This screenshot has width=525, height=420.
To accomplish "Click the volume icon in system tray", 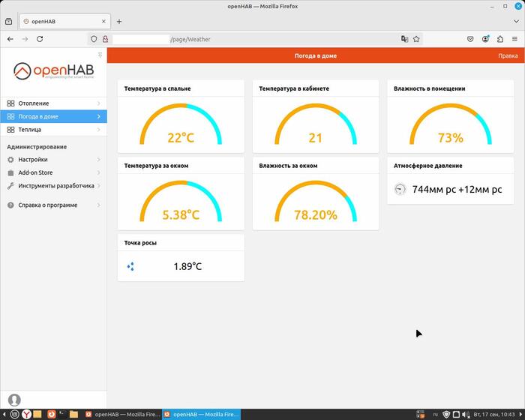I will [466, 414].
